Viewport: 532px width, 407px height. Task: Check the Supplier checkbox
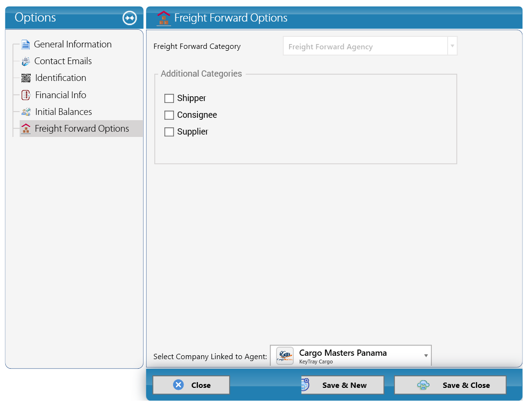point(169,132)
